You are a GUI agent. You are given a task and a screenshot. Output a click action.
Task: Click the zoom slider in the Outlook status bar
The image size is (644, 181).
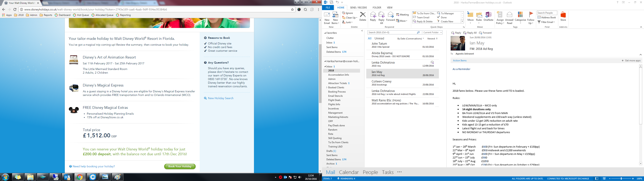[x=621, y=179]
